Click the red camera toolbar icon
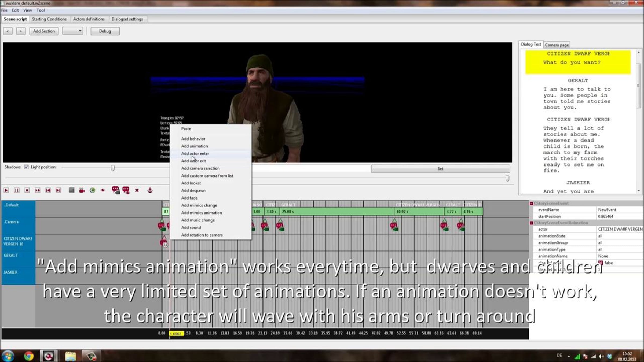This screenshot has width=644, height=362. coord(82,190)
